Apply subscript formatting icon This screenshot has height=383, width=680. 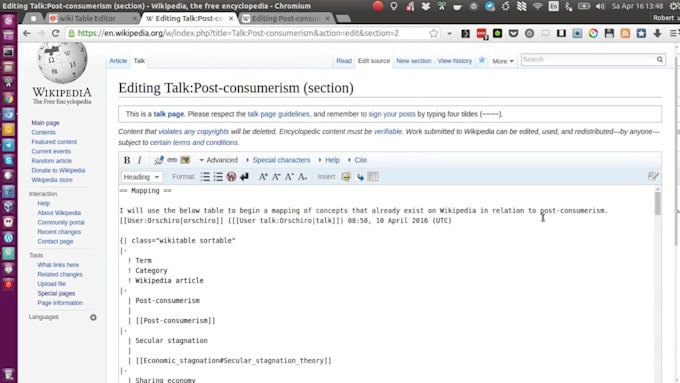pos(303,177)
